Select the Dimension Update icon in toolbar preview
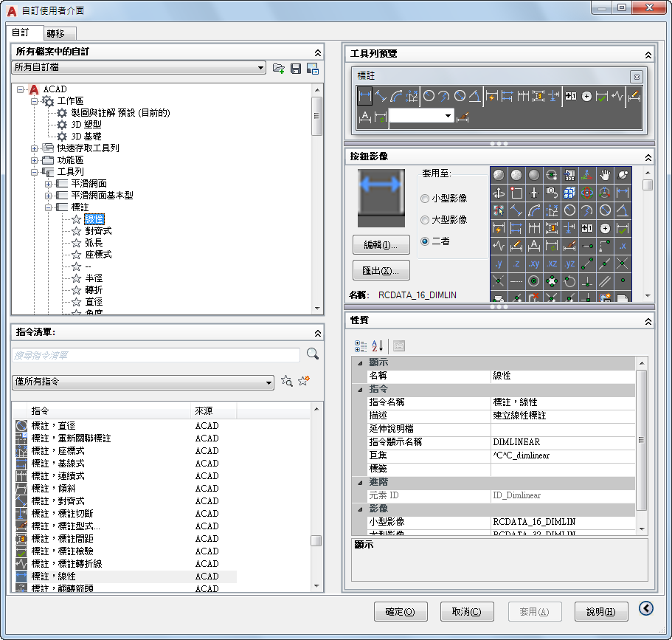 [x=380, y=116]
